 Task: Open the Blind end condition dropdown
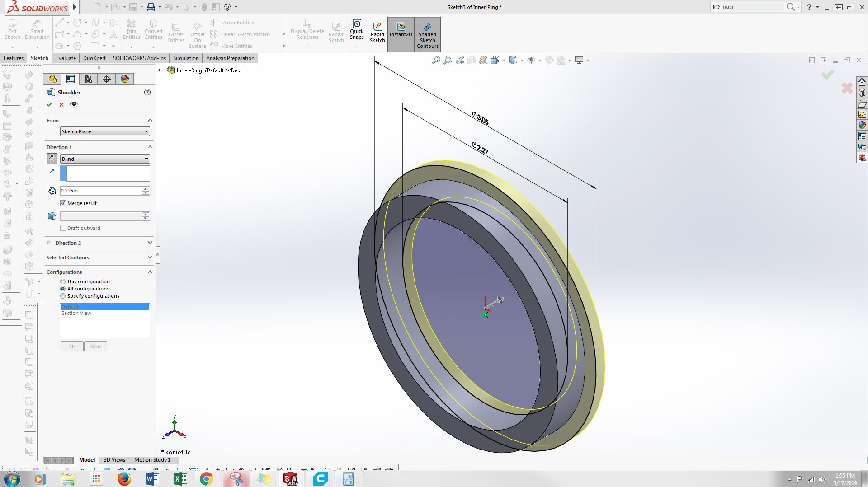(x=105, y=159)
